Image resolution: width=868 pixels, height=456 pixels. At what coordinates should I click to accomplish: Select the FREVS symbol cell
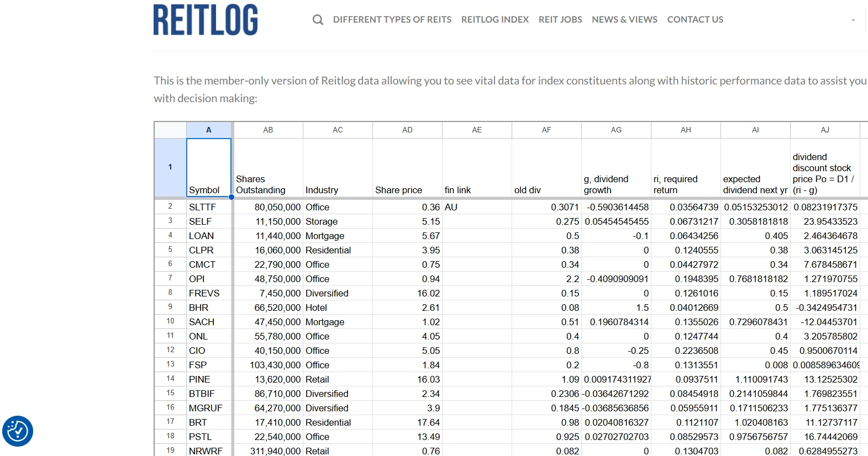(209, 293)
